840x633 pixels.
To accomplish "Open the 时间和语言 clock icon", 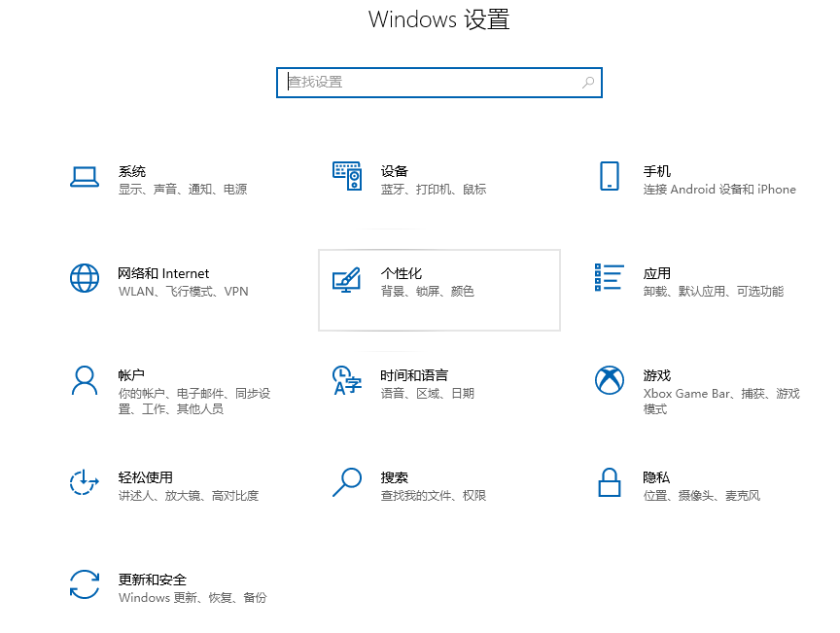I will [347, 380].
